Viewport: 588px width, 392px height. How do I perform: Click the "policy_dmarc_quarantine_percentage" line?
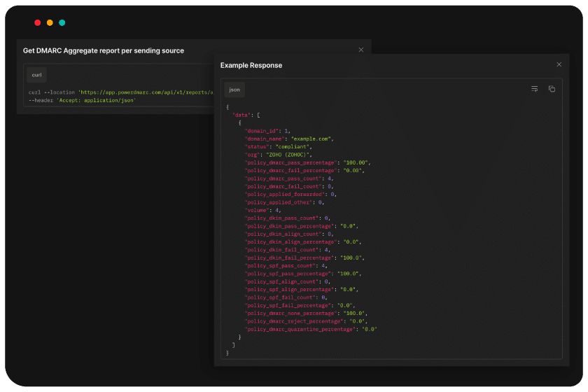coord(311,330)
